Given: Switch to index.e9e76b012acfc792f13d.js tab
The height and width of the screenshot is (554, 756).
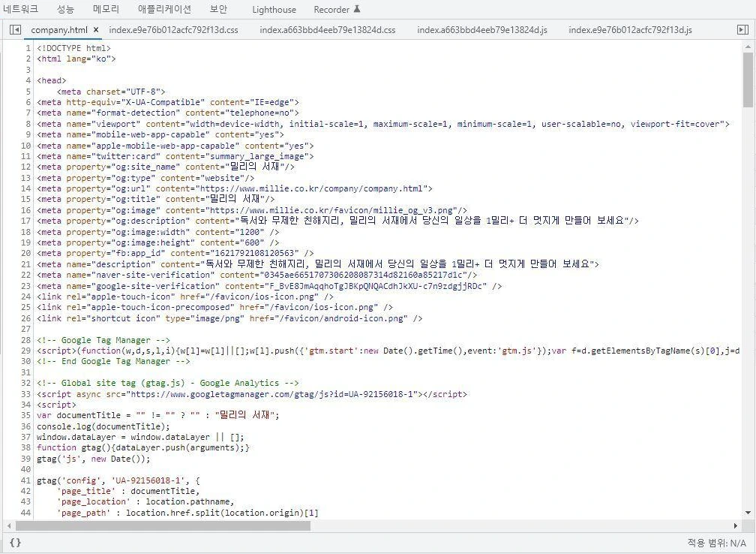Looking at the screenshot, I should [630, 30].
